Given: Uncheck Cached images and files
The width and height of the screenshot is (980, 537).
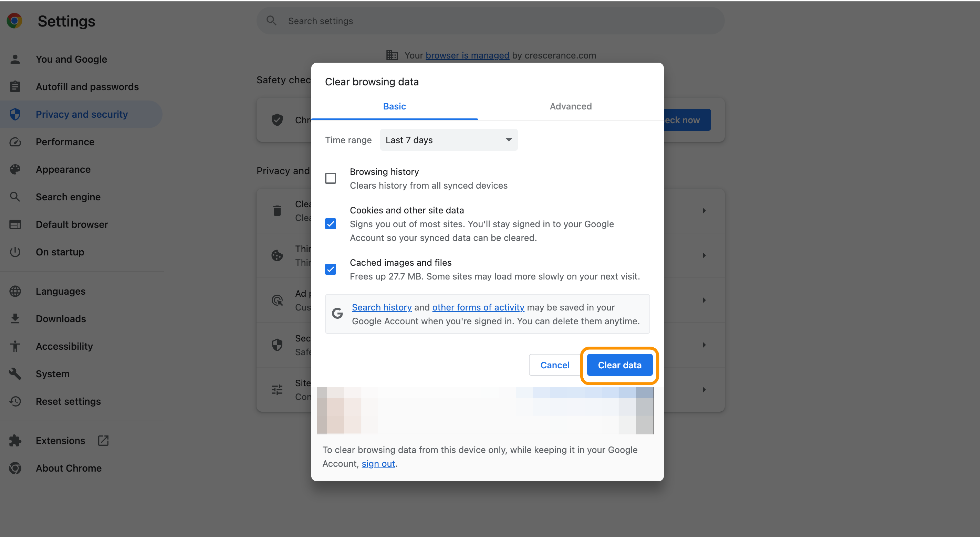Looking at the screenshot, I should [x=331, y=269].
